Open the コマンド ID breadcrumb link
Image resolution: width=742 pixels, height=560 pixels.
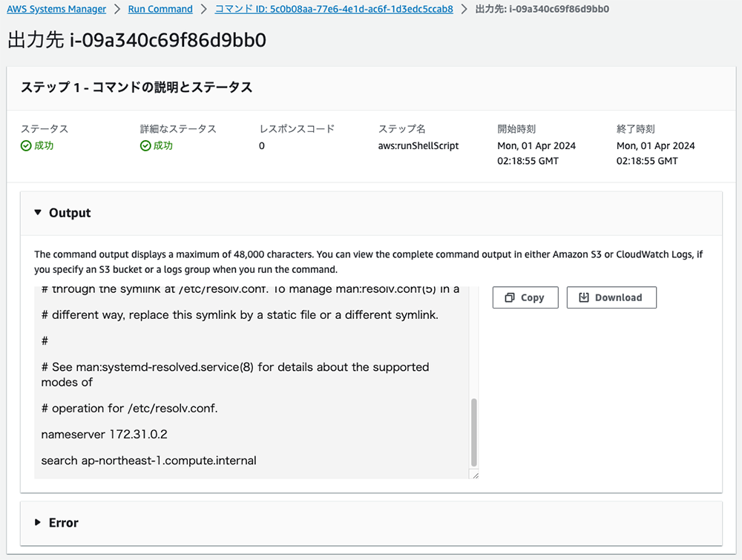334,9
